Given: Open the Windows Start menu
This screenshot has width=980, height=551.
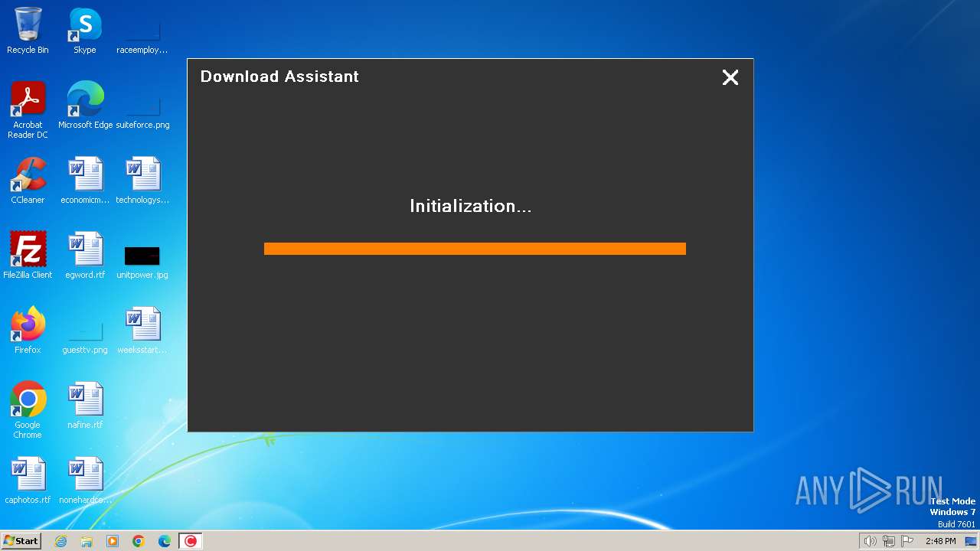Looking at the screenshot, I should (21, 541).
